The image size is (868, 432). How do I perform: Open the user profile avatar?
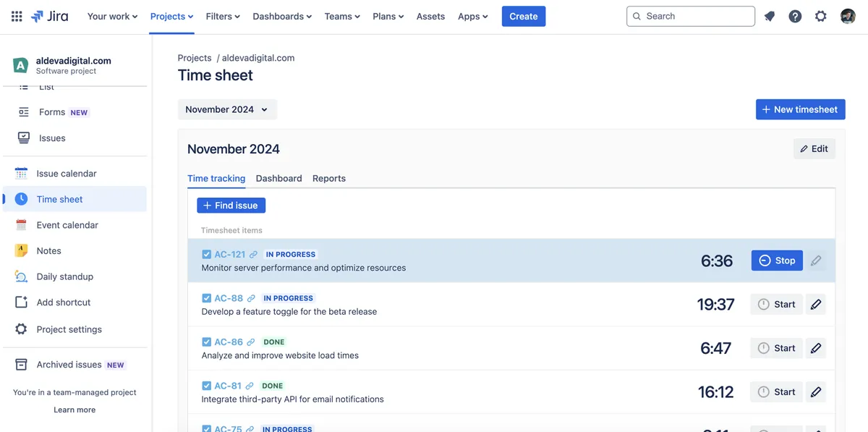(x=848, y=16)
